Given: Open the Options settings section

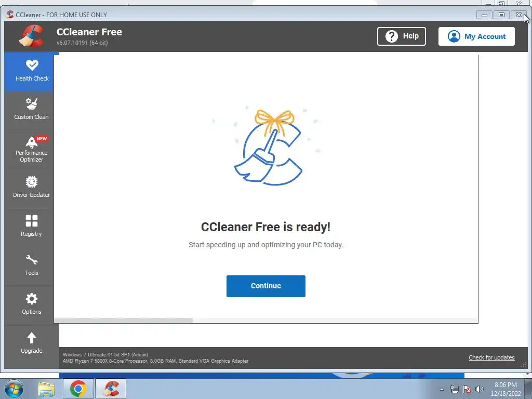Looking at the screenshot, I should pyautogui.click(x=31, y=303).
